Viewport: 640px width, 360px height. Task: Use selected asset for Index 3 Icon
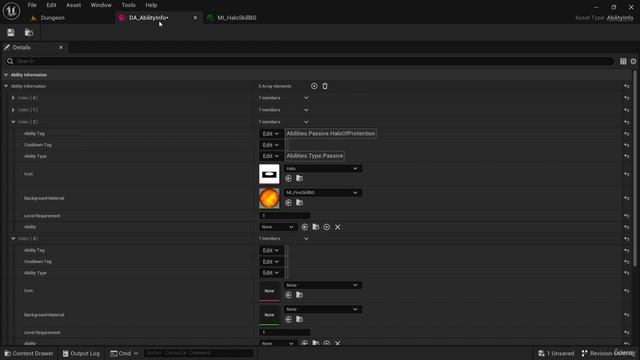289,295
